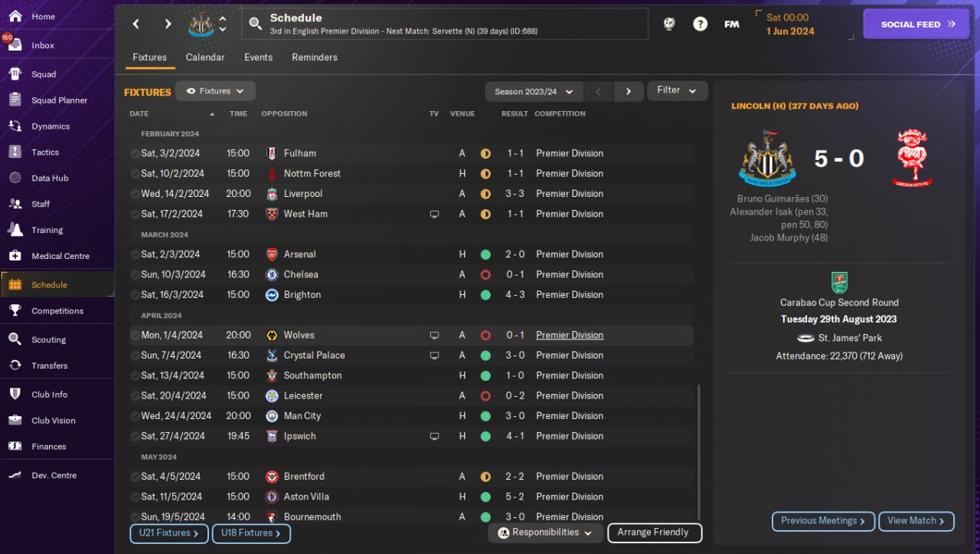Open the Scouting section
This screenshot has height=554, width=980.
48,339
